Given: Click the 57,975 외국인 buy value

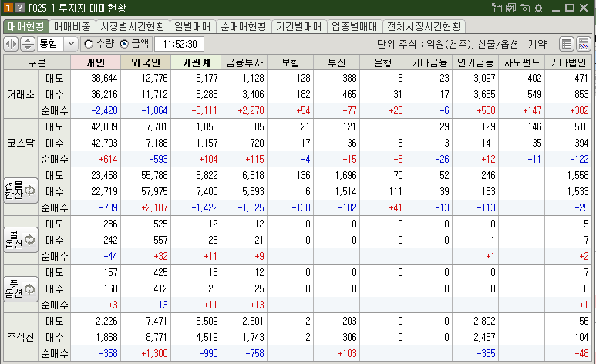Looking at the screenshot, I should [x=154, y=191].
